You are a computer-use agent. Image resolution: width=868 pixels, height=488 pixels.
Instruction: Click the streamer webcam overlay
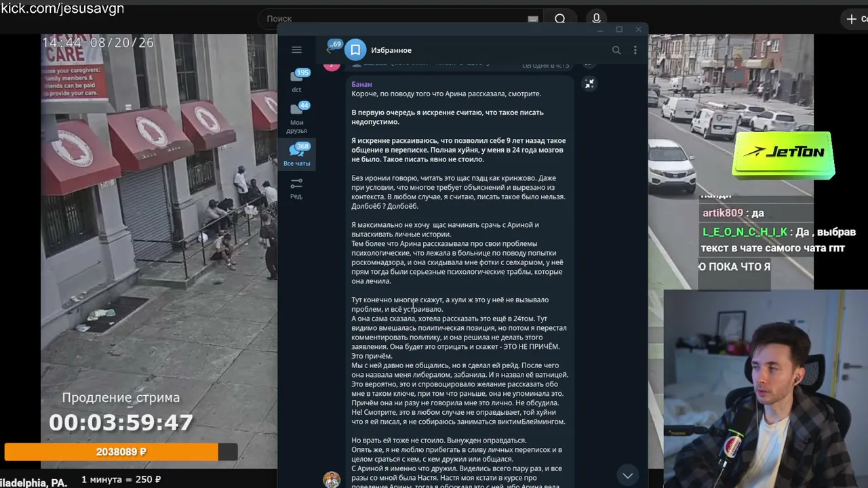coord(766,388)
